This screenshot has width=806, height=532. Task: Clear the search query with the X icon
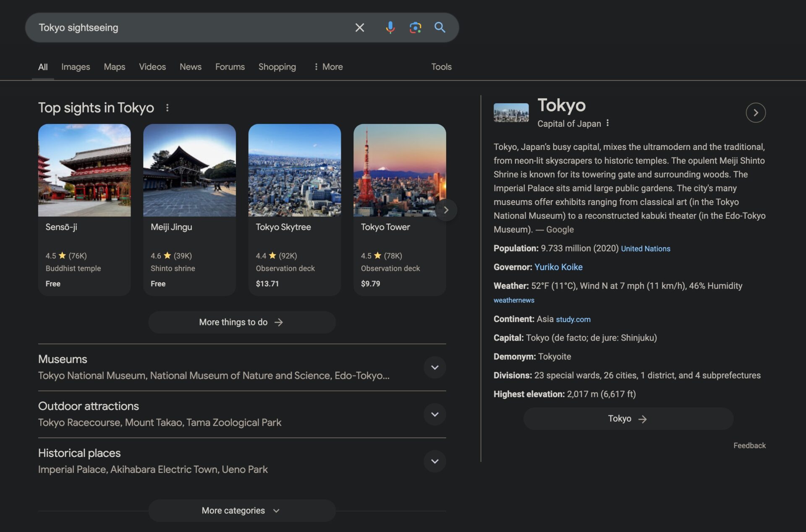coord(360,28)
